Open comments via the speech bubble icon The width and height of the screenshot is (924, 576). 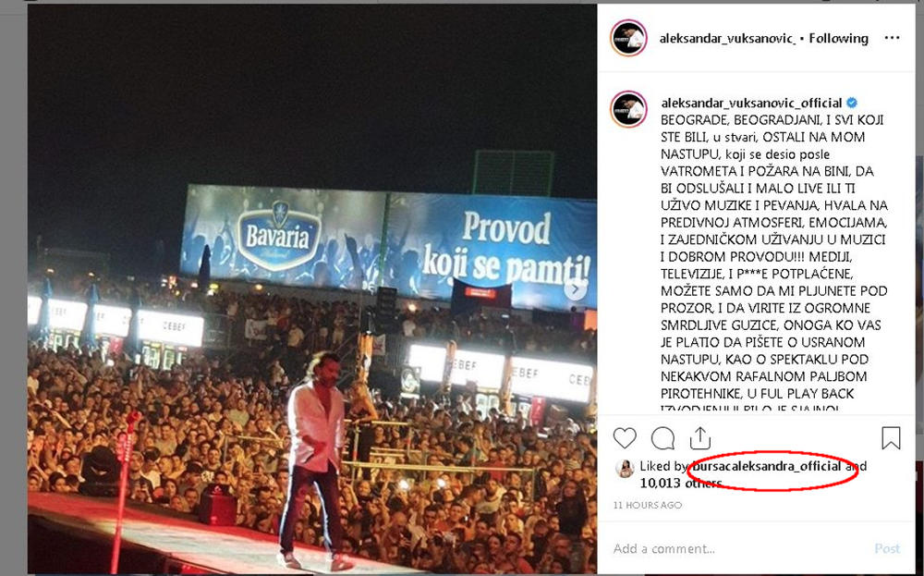663,438
